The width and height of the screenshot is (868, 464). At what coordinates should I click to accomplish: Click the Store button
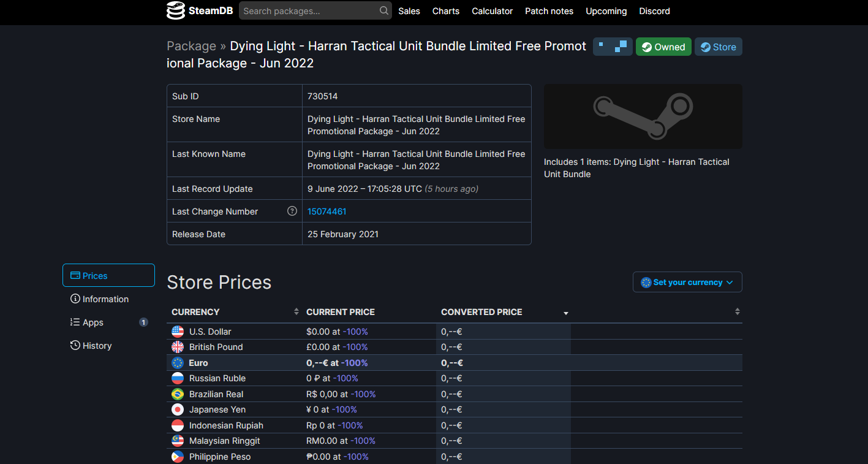pos(718,46)
